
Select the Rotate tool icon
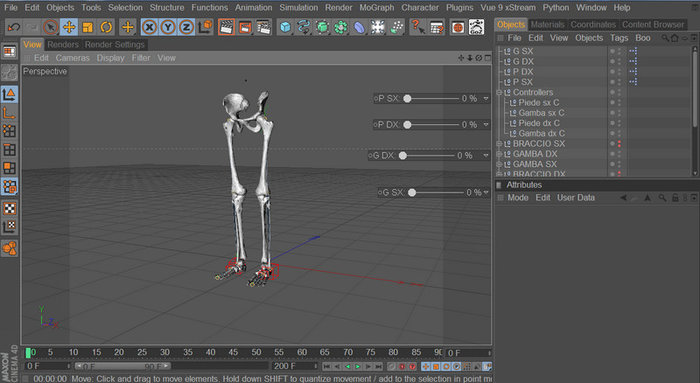pos(106,27)
